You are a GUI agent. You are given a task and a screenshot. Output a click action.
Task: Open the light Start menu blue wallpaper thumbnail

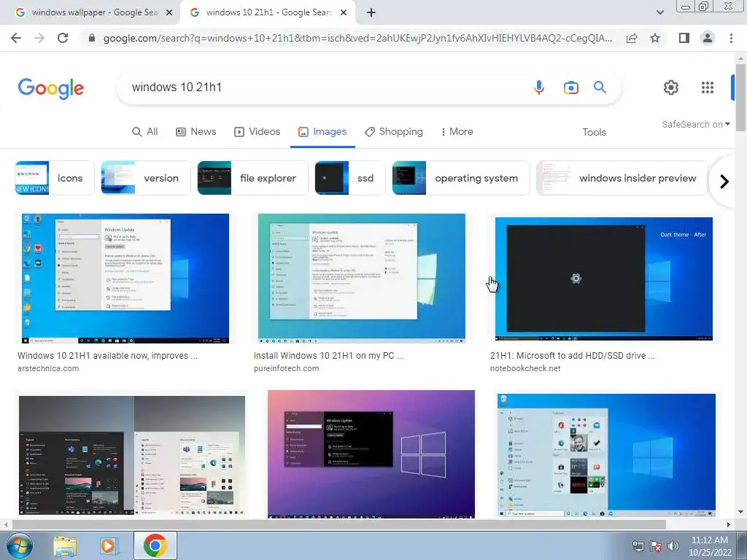click(606, 455)
